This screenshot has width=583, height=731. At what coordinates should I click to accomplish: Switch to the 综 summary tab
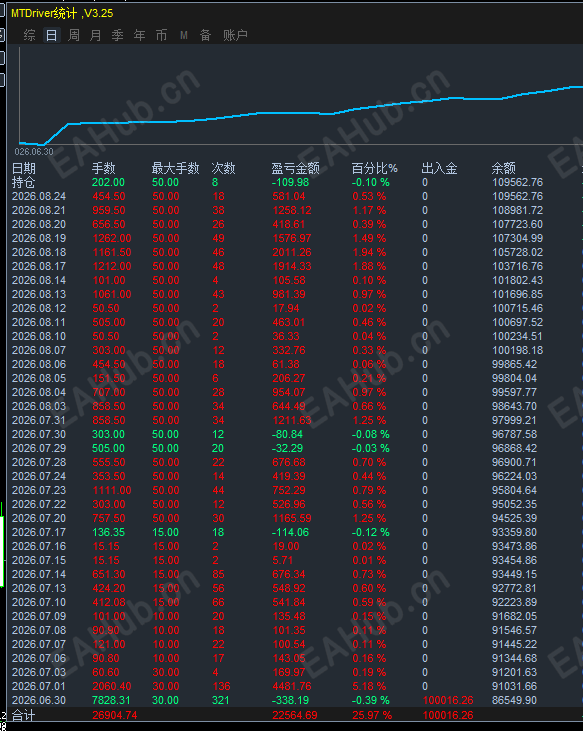click(29, 35)
